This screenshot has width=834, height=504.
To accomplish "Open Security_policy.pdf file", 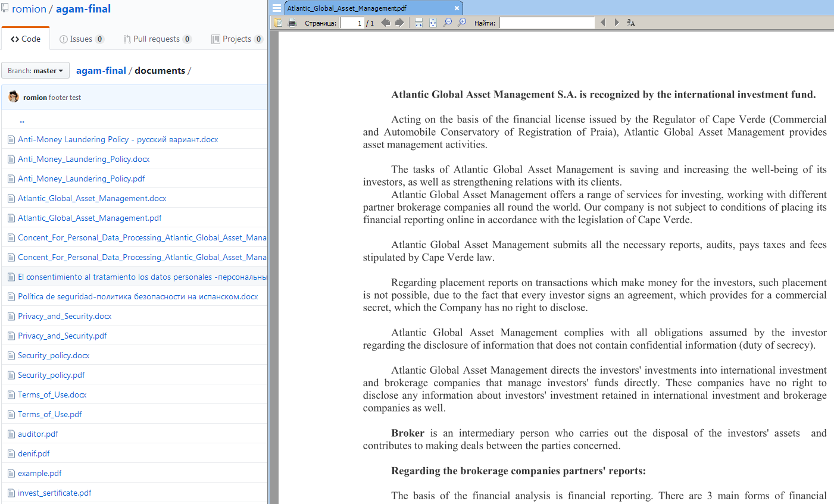I will coord(51,375).
